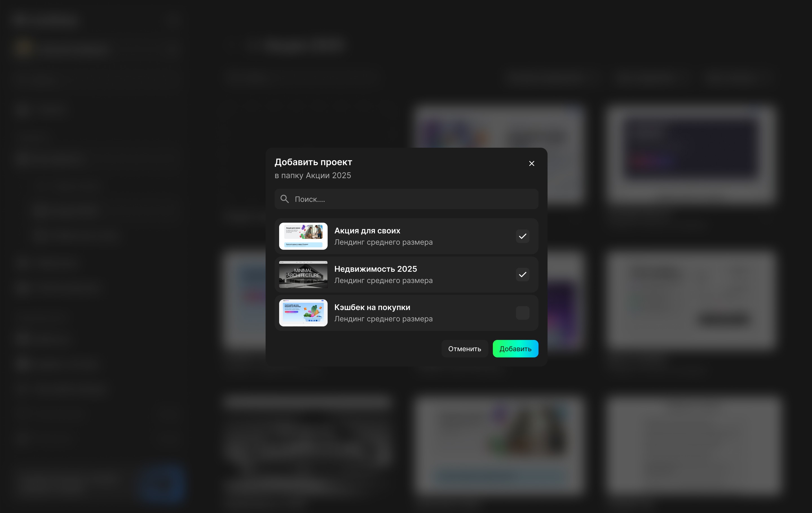This screenshot has height=513, width=812.
Task: Click the blurred blue button in bottom-left sidebar
Action: pos(162,483)
